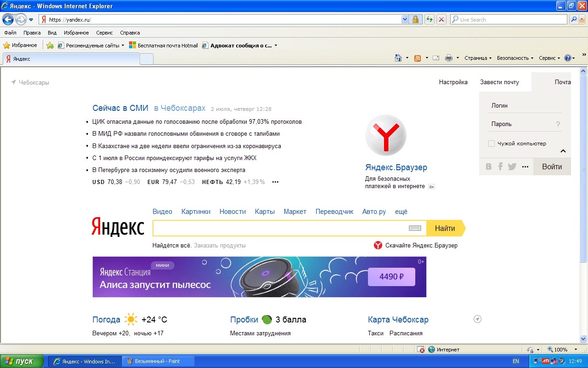Viewport: 588px width, 368px height.
Task: Switch to Безымянный - Paint taskbar window
Action: 158,361
